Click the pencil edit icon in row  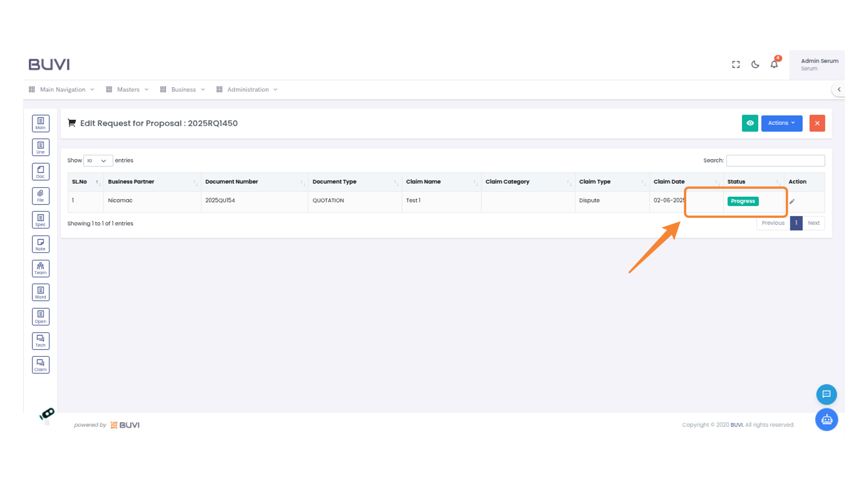[792, 202]
